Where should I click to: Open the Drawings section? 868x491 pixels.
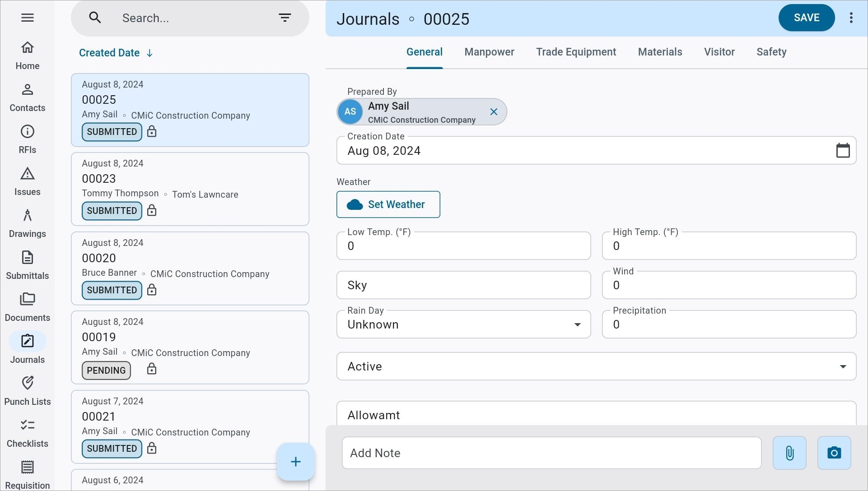(x=27, y=223)
